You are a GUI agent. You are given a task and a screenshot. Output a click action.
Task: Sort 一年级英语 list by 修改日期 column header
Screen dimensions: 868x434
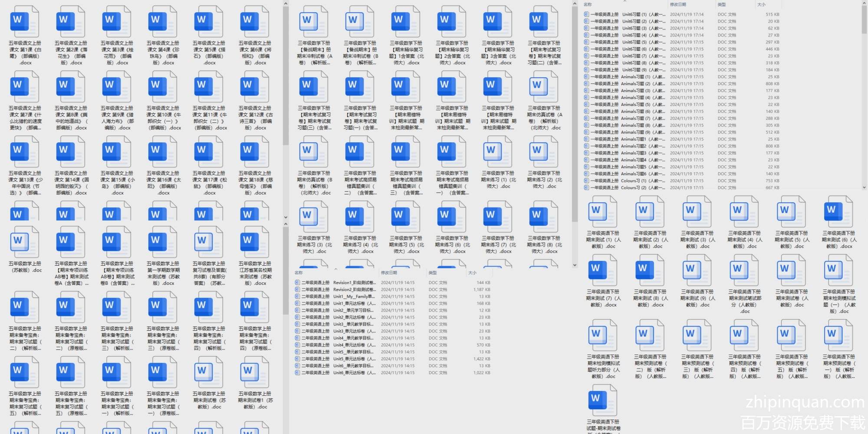[678, 4]
